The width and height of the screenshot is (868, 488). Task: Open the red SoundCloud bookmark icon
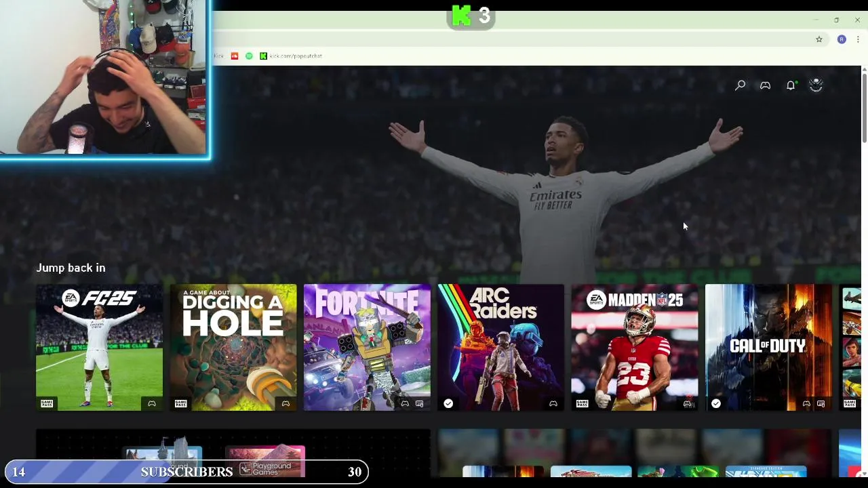235,56
